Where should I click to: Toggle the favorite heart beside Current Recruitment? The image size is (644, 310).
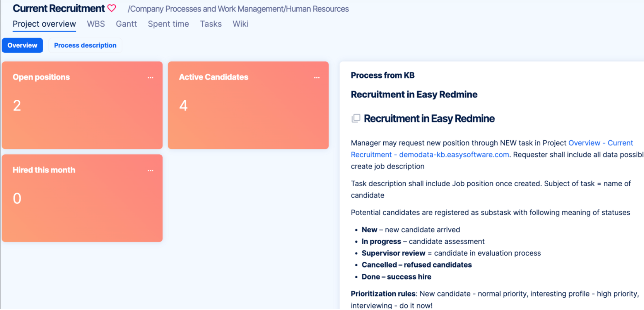(112, 8)
